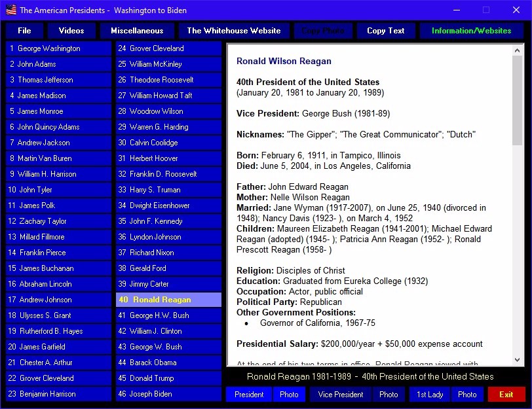
Task: Select 24 Grover Cleveland
Action: [168, 48]
